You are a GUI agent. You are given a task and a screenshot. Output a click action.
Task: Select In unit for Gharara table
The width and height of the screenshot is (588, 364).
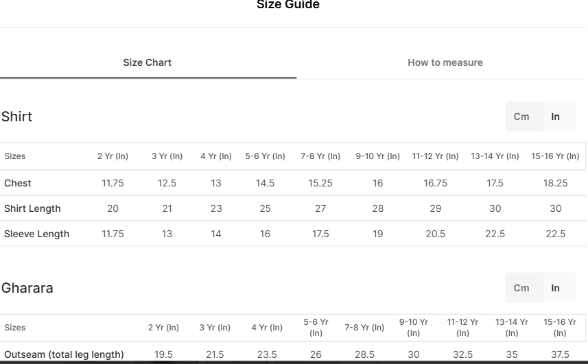point(555,288)
